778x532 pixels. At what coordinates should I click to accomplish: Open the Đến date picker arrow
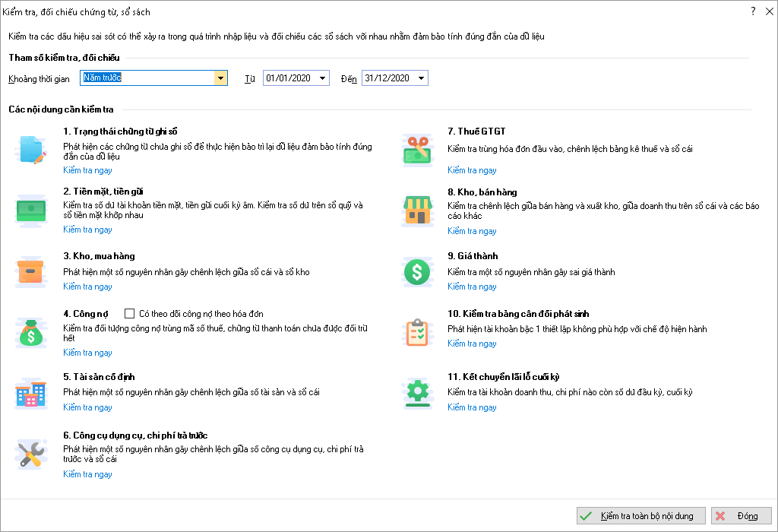point(421,78)
